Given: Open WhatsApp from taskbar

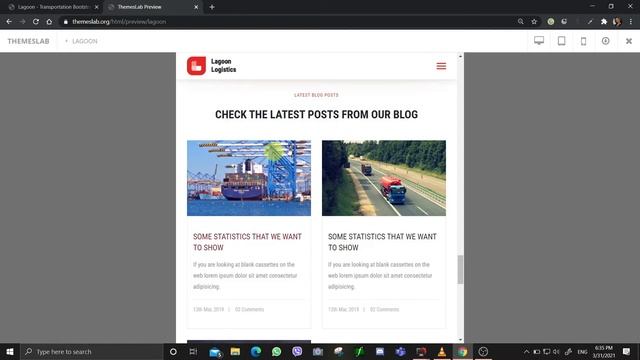Looking at the screenshot, I should 276,351.
